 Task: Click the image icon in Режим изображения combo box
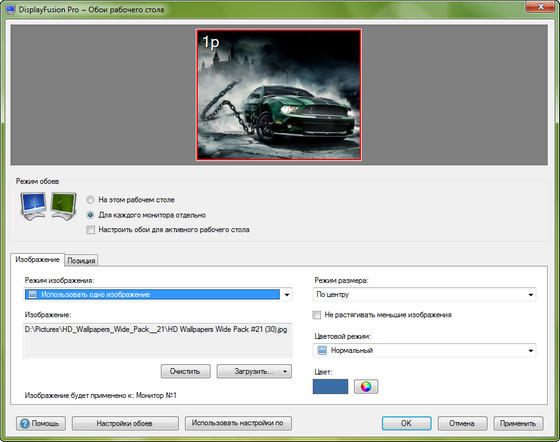[x=32, y=294]
